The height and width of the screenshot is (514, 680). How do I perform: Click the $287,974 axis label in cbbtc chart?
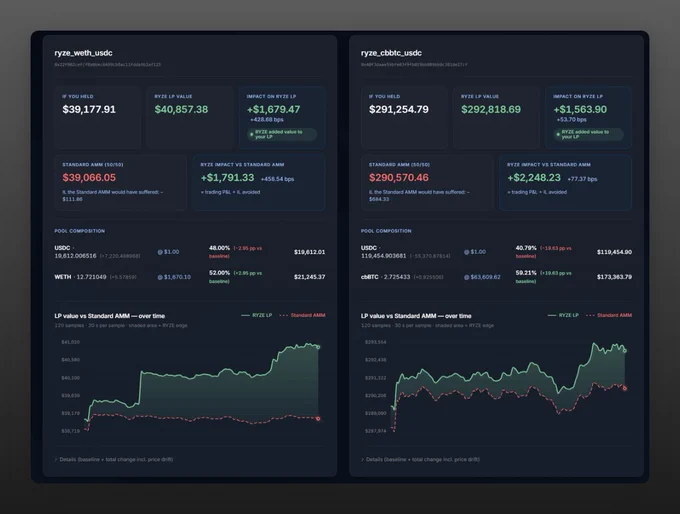(x=376, y=431)
